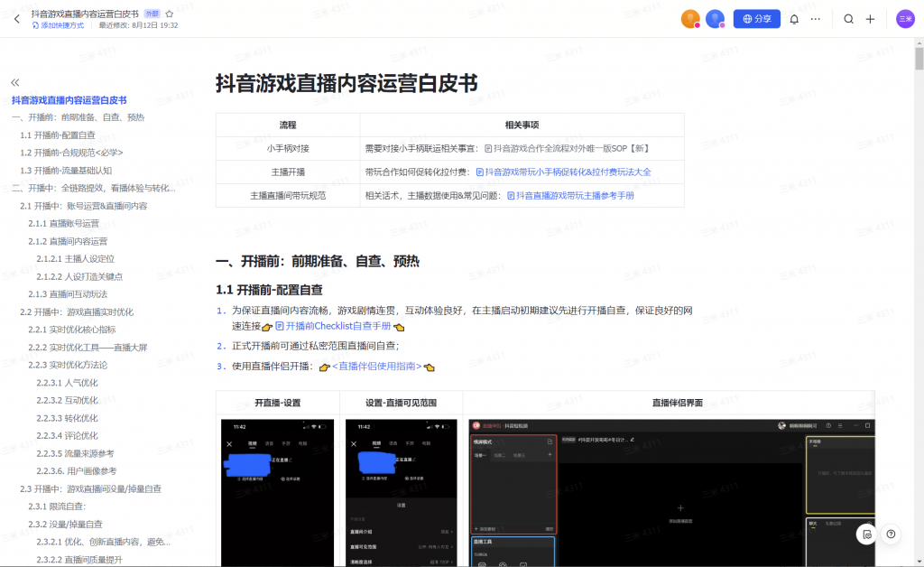Image resolution: width=924 pixels, height=567 pixels.
Task: Star the document with the favorite icon
Action: point(169,14)
